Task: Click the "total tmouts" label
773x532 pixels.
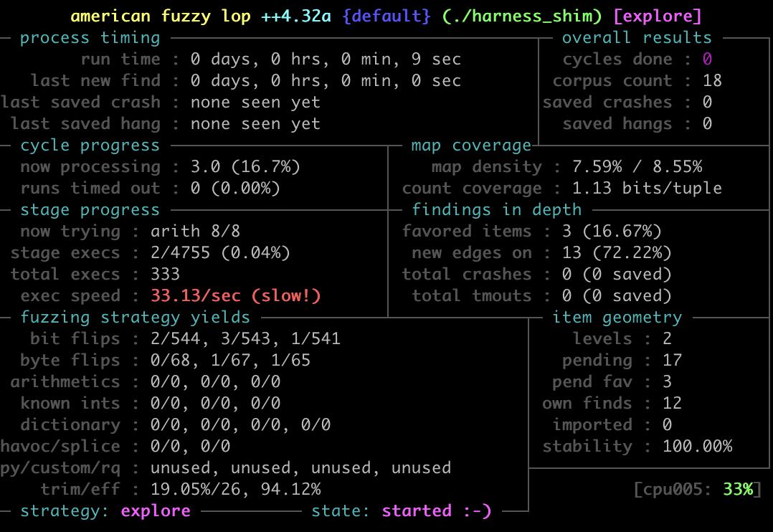Action: click(471, 296)
